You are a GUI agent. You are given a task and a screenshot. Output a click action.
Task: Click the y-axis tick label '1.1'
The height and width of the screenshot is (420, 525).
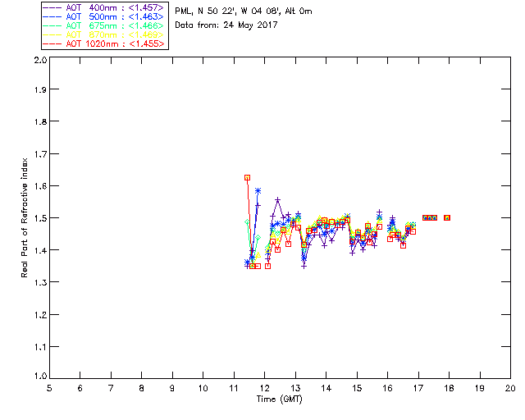[x=40, y=347]
